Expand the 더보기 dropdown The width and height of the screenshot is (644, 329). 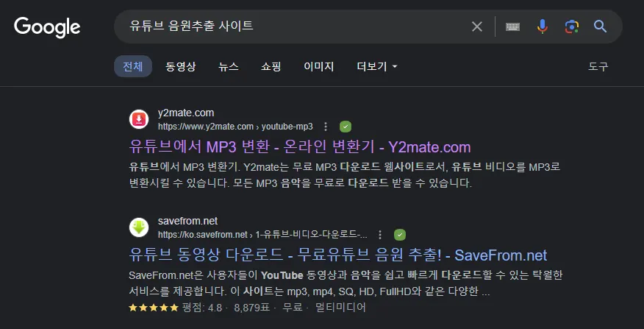coord(377,67)
